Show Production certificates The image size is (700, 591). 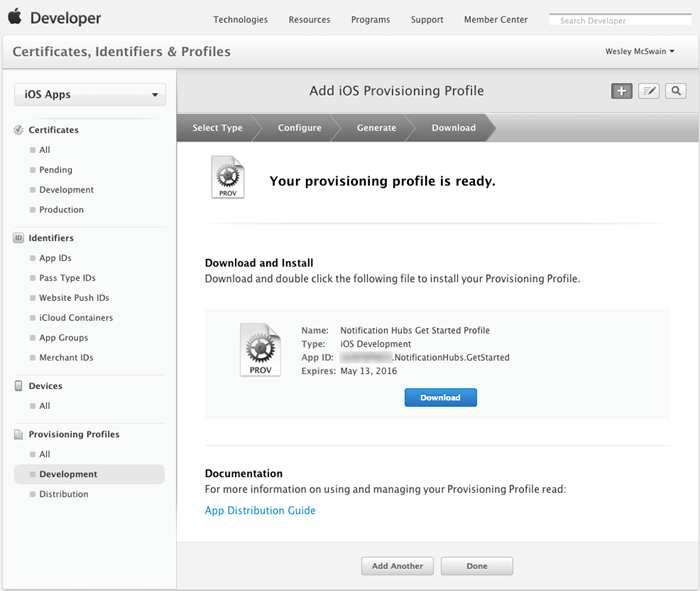[x=62, y=209]
